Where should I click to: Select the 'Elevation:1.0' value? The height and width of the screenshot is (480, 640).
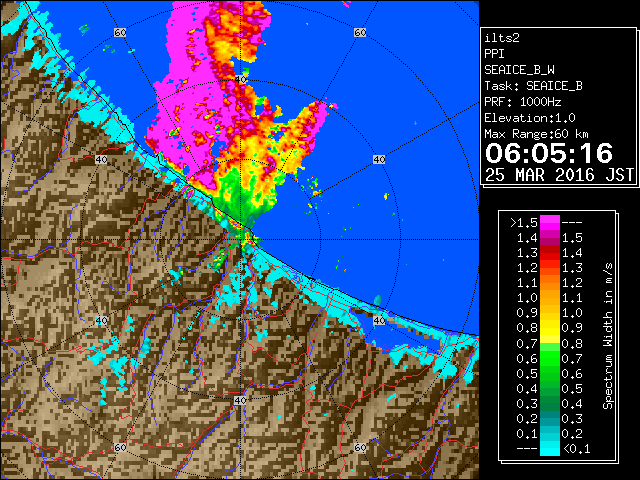[530, 118]
